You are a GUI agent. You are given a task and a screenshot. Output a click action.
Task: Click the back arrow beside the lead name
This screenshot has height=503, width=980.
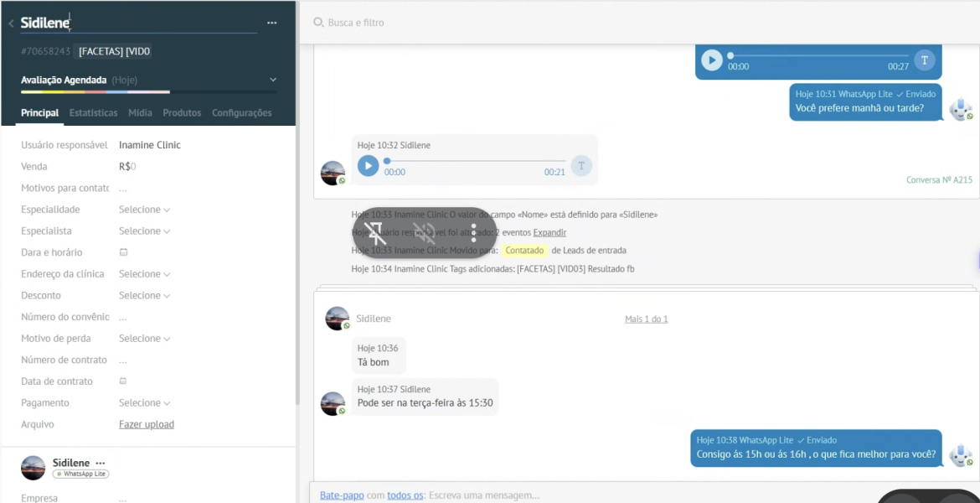(11, 23)
